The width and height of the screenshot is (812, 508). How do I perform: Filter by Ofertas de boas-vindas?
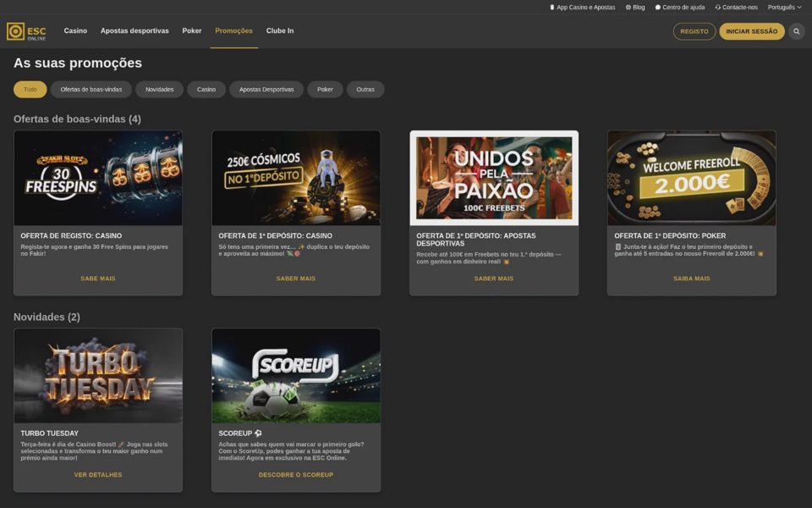pos(91,89)
